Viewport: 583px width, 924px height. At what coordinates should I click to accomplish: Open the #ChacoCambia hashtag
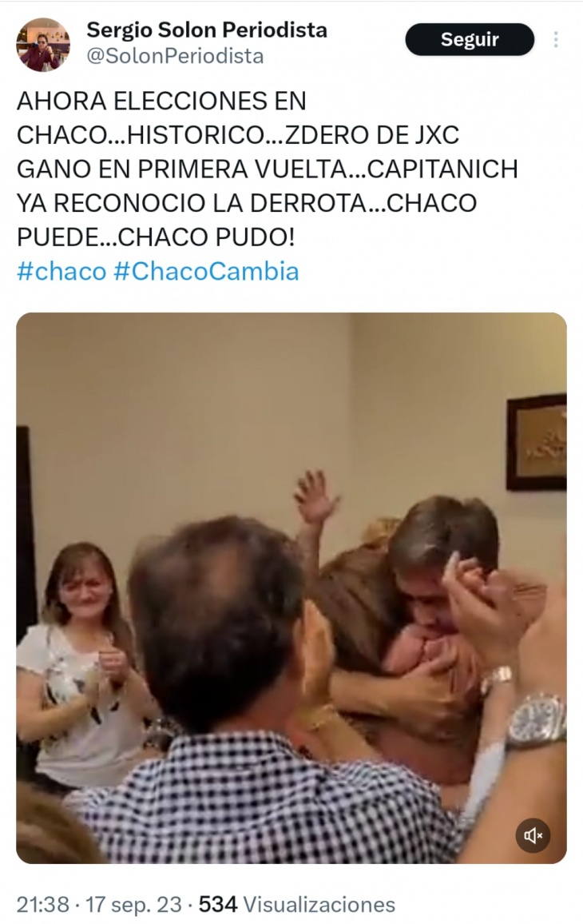tap(206, 272)
